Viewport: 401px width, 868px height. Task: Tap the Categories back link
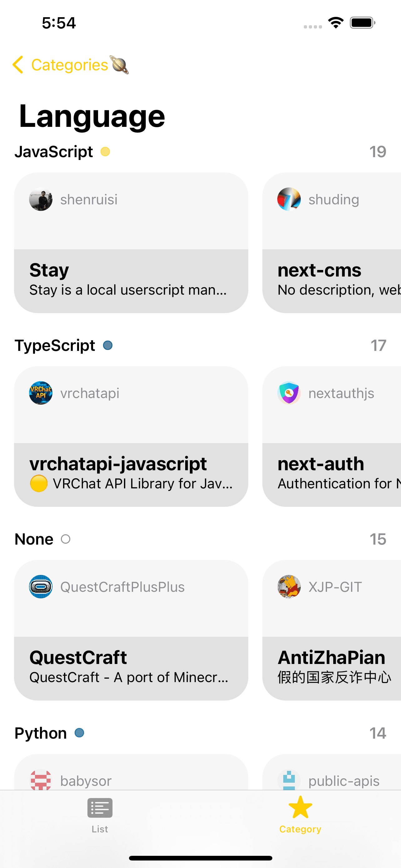coord(70,65)
